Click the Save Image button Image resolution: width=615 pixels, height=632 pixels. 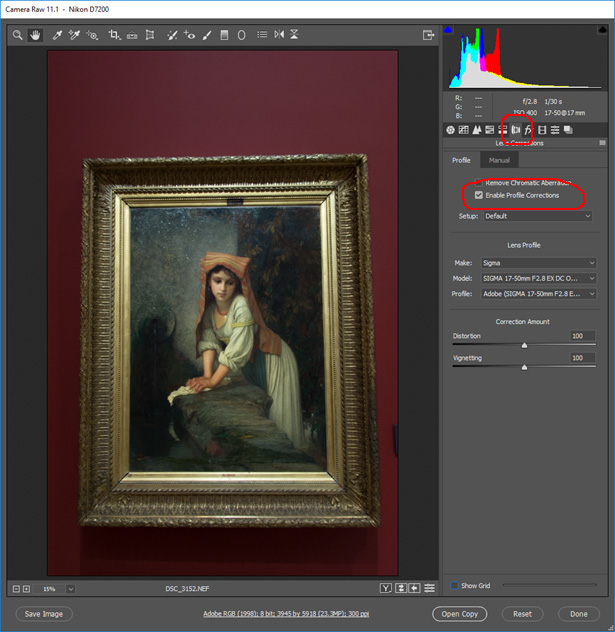(x=44, y=613)
